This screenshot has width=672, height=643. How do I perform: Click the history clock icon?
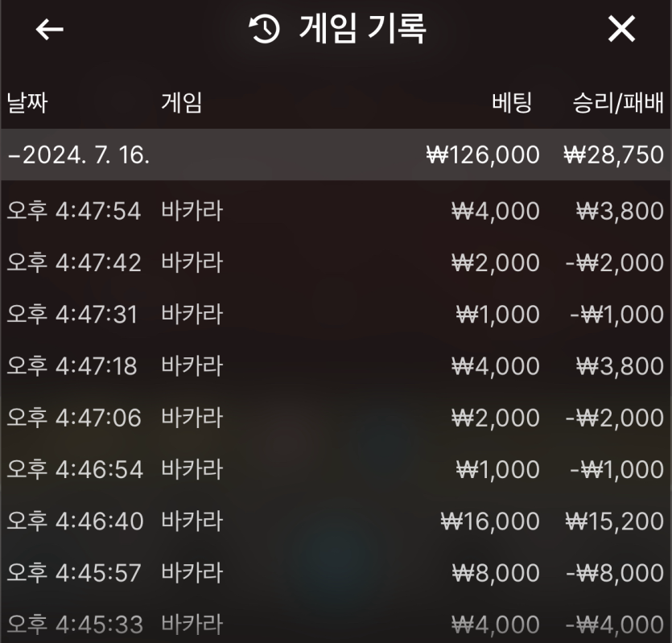[264, 29]
